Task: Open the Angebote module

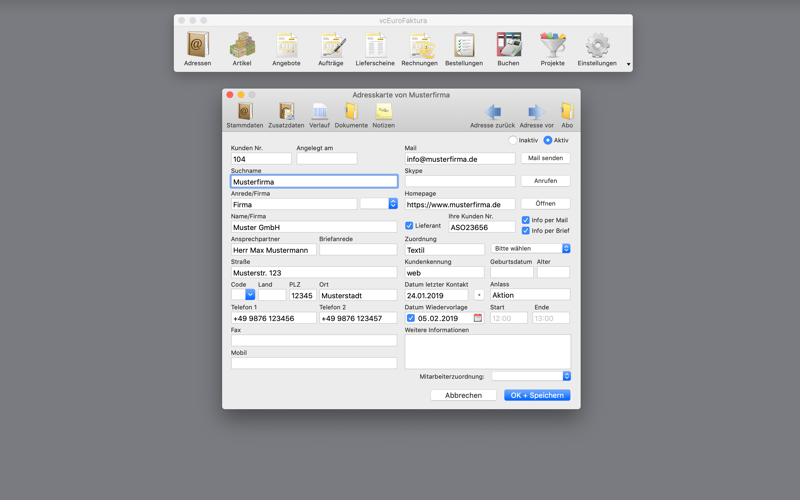Action: point(286,49)
